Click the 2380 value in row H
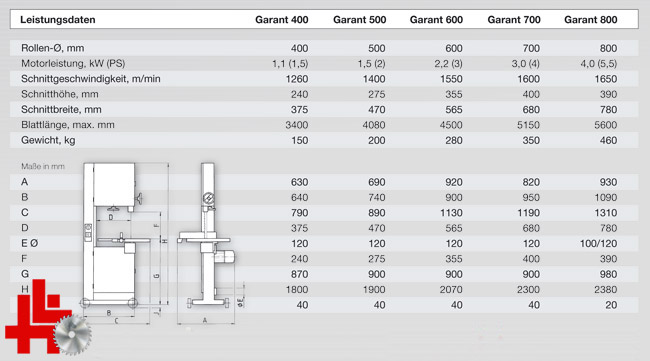650x361 pixels. tap(606, 289)
